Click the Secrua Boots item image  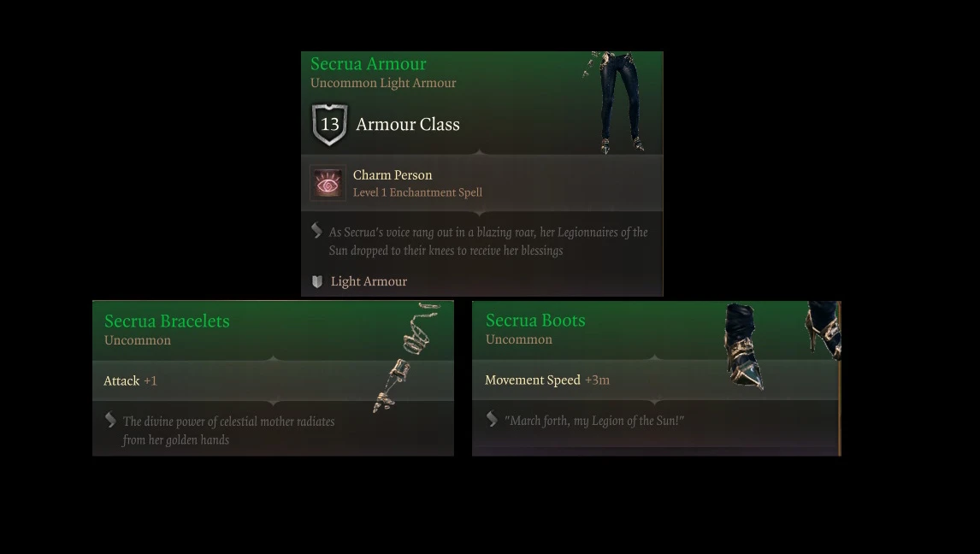(782, 345)
